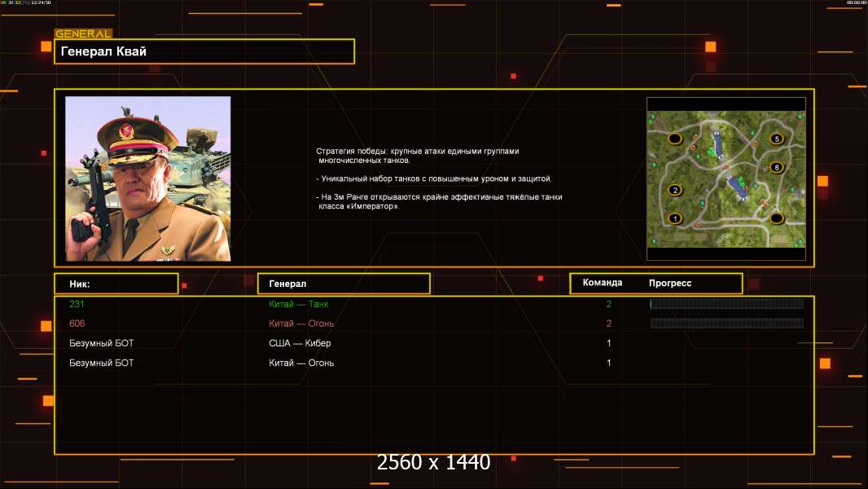Click the General Квай portrait image
The height and width of the screenshot is (489, 868).
(147, 178)
